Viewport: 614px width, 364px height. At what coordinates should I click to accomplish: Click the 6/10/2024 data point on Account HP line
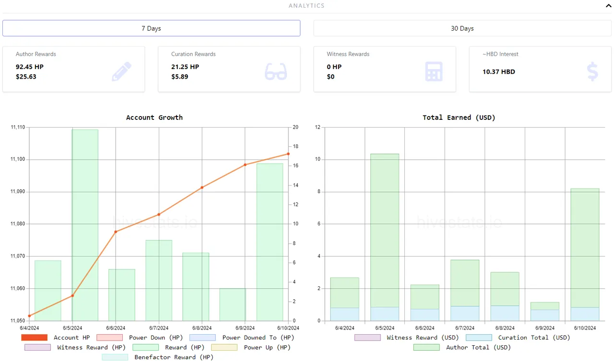pos(288,154)
